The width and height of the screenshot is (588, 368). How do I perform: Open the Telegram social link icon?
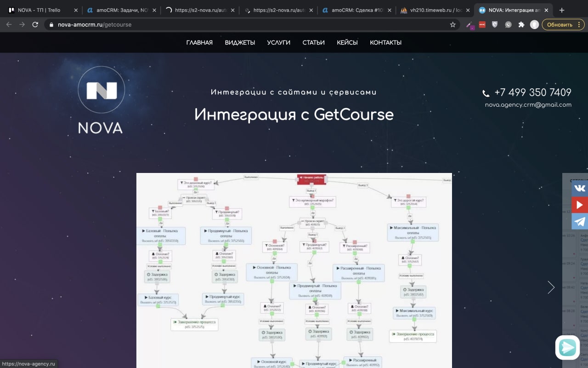[580, 221]
